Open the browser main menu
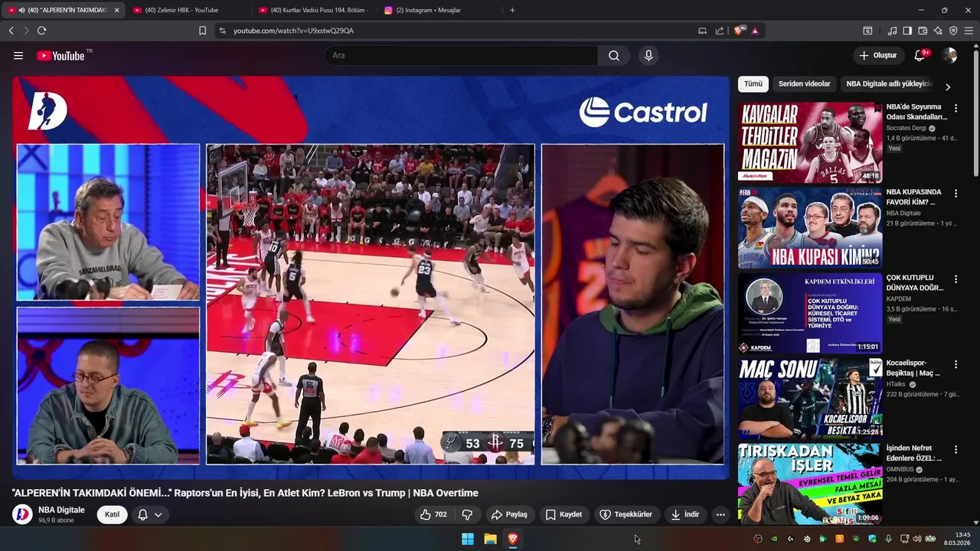The width and height of the screenshot is (980, 551). (969, 31)
